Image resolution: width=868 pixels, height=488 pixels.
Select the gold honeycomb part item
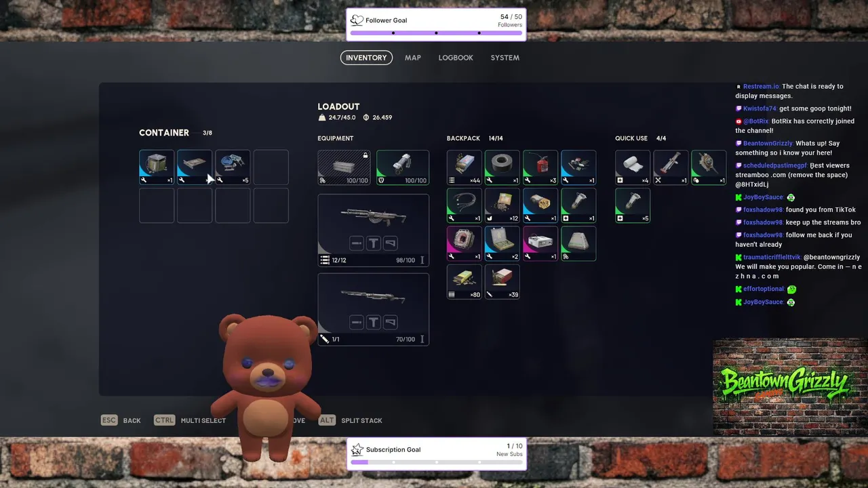click(x=540, y=205)
